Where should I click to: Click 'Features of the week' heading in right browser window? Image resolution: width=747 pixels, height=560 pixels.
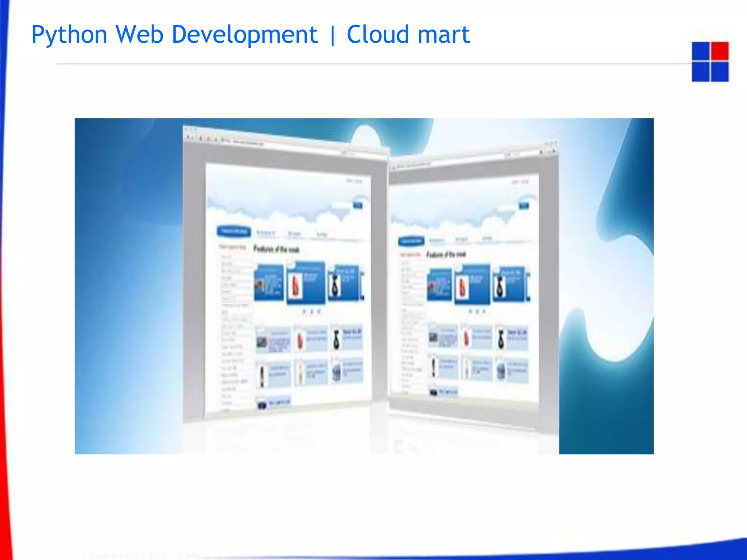[446, 254]
